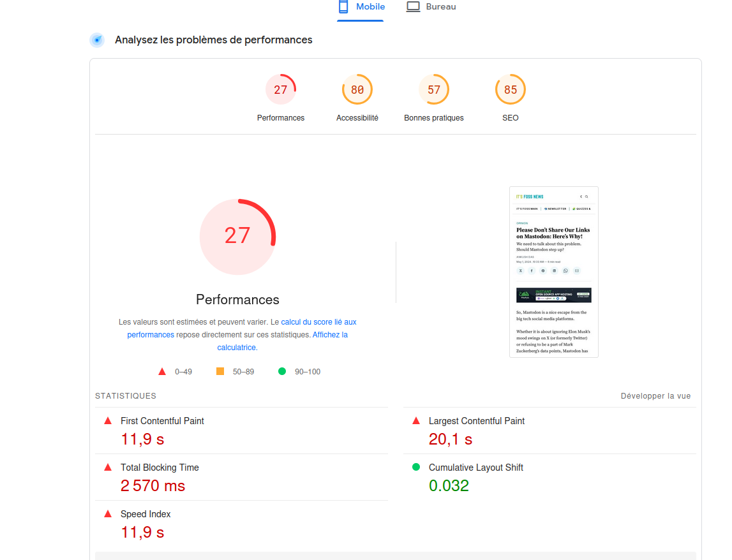This screenshot has height=560, width=732.
Task: Click the red triangle beside Largest Contentful Paint
Action: pyautogui.click(x=416, y=421)
